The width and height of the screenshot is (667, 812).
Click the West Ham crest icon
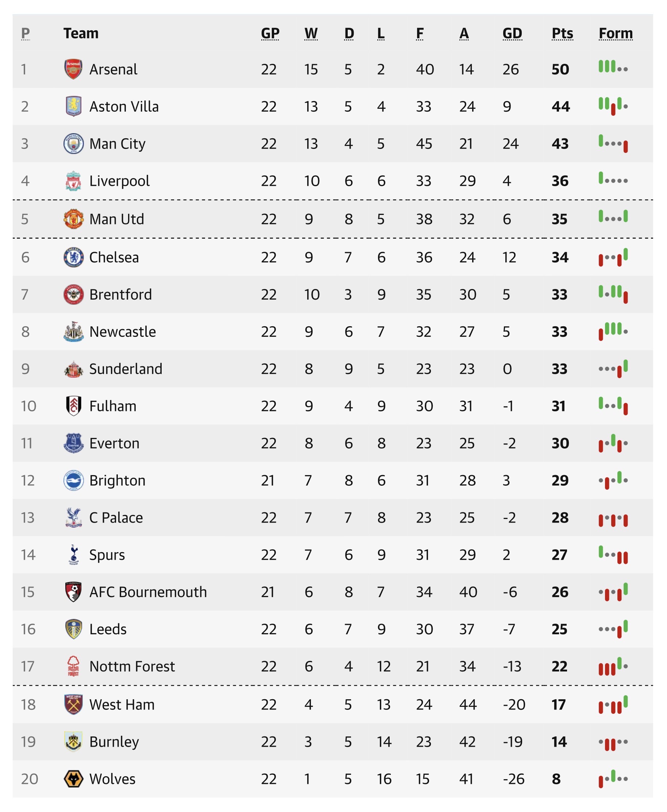pyautogui.click(x=73, y=704)
